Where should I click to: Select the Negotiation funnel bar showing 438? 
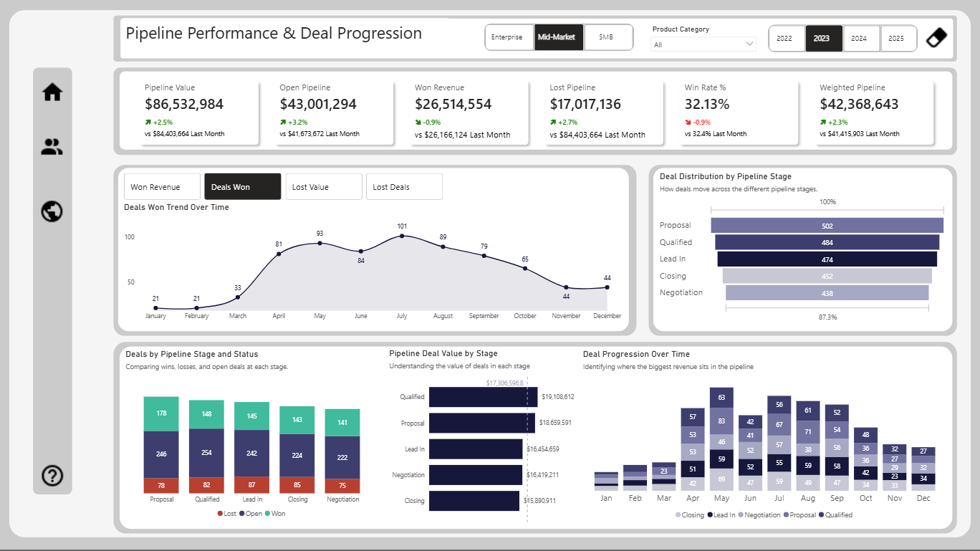coord(827,293)
